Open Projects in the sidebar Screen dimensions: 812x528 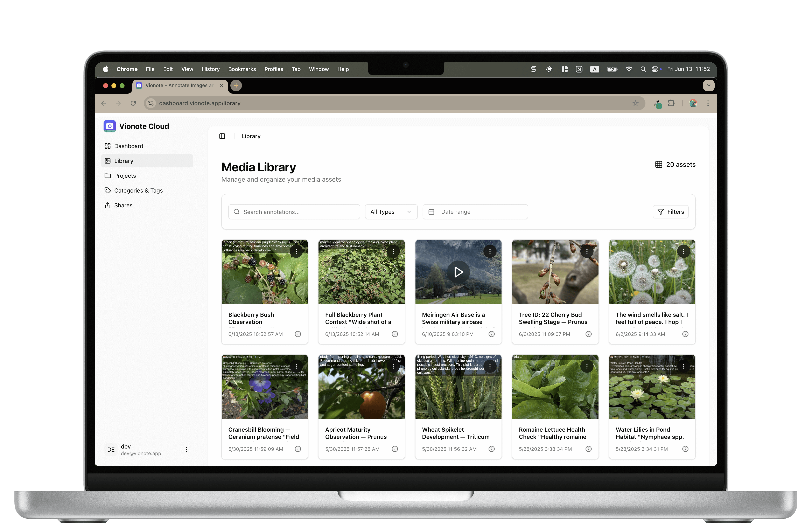[x=147, y=176]
